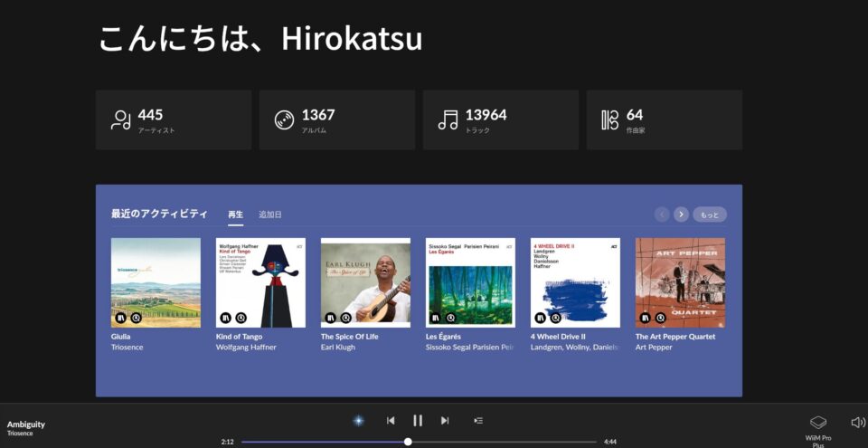Image resolution: width=868 pixels, height=448 pixels.
Task: Click the Triosence now-playing artist
Action: point(20,434)
